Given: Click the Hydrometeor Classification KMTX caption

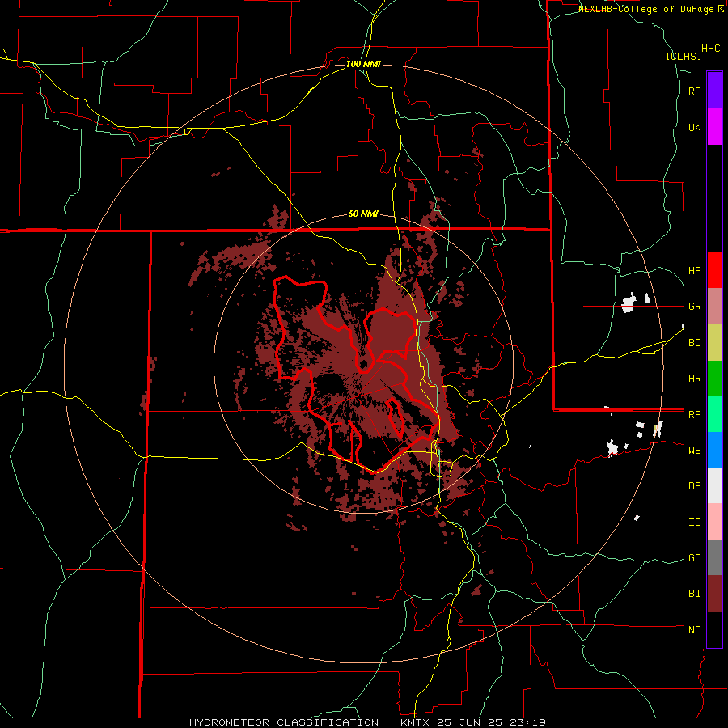Looking at the screenshot, I should 367,722.
